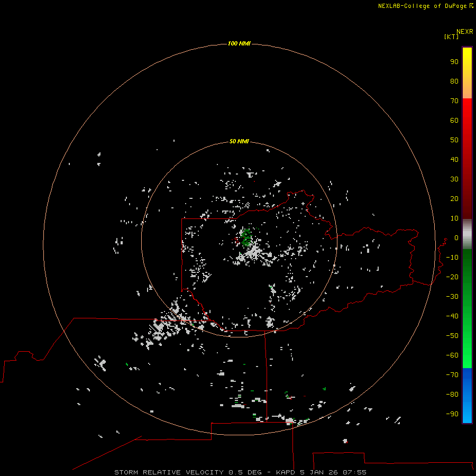The image size is (476, 476).
Task: Click the 30 value on velocity scale
Action: [x=454, y=179]
